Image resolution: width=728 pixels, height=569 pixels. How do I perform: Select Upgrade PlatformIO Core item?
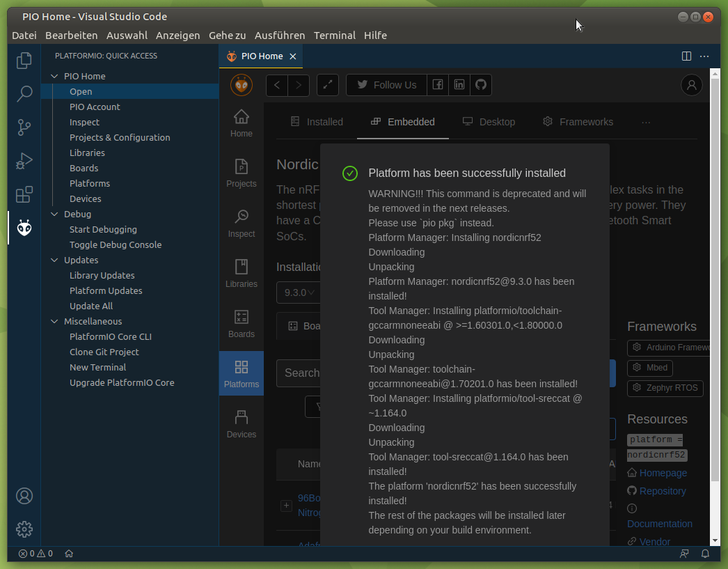122,383
